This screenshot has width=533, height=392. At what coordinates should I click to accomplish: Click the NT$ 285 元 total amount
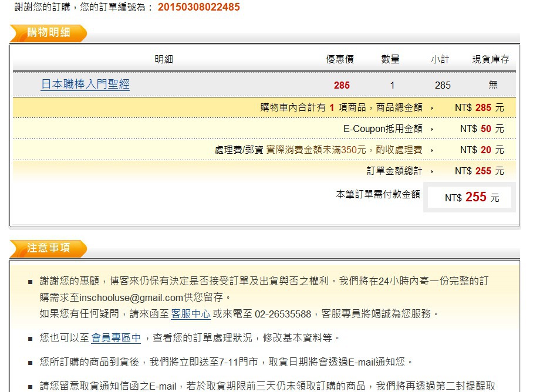click(480, 107)
